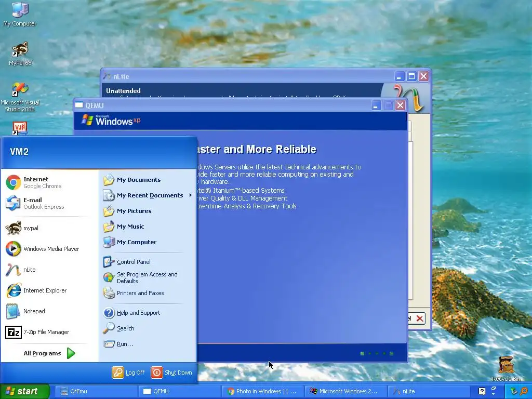Click the Shut Down button
Viewport: 532px width, 399px height.
pos(171,373)
